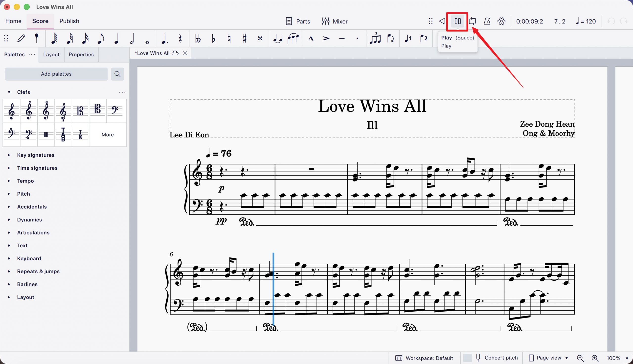Collapse the Clefs palette
This screenshot has height=364, width=633.
(9, 92)
